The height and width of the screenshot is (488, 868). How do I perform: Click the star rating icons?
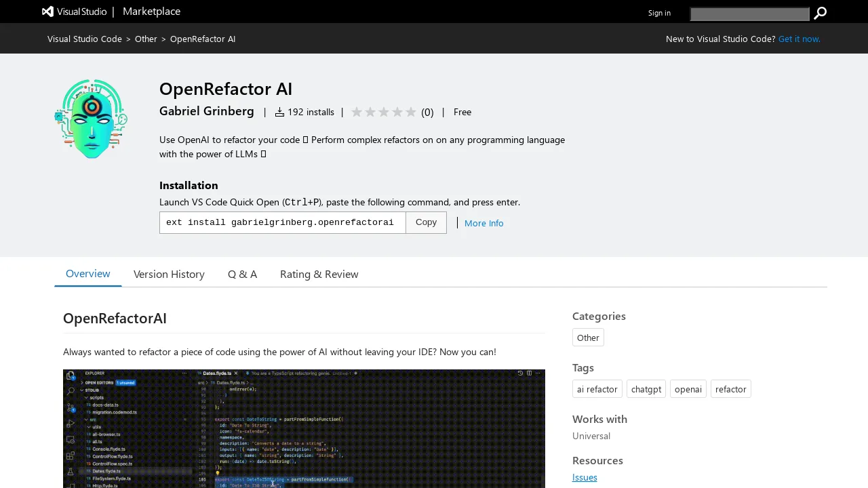pyautogui.click(x=384, y=112)
